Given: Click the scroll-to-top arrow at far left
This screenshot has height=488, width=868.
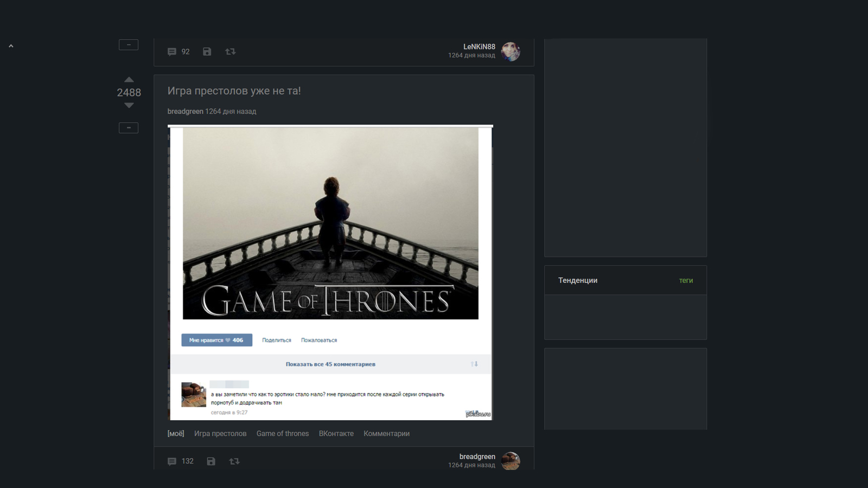Looking at the screenshot, I should [11, 46].
